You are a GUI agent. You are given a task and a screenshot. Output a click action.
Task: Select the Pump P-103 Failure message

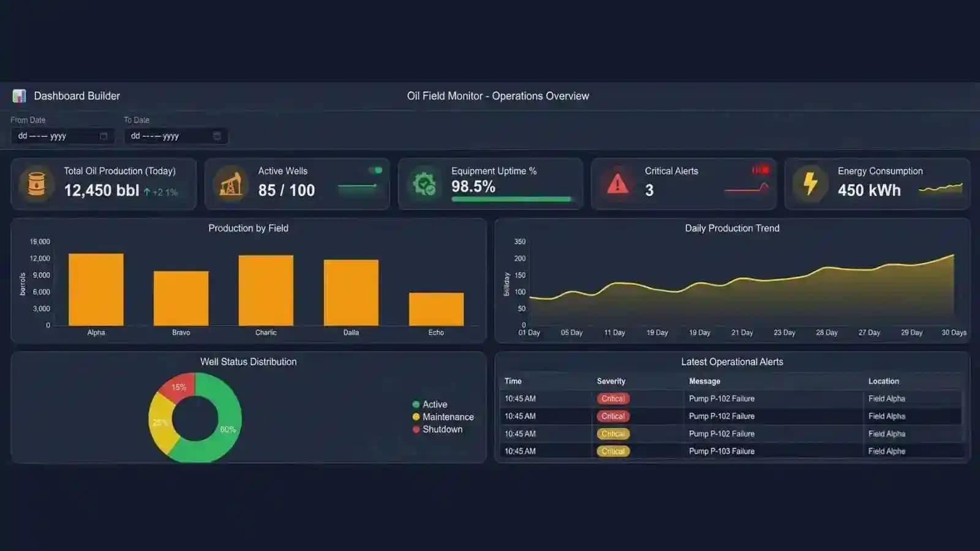pyautogui.click(x=722, y=451)
